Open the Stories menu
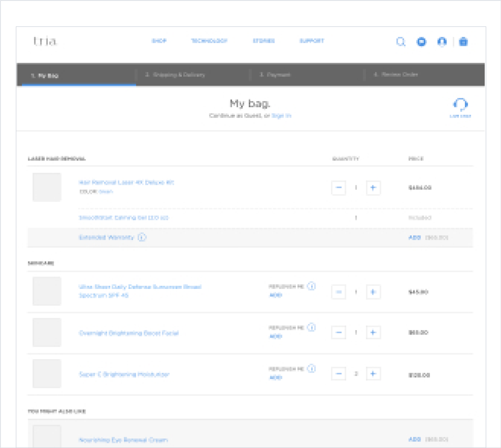Viewport: 501px width, 448px height. pos(264,41)
